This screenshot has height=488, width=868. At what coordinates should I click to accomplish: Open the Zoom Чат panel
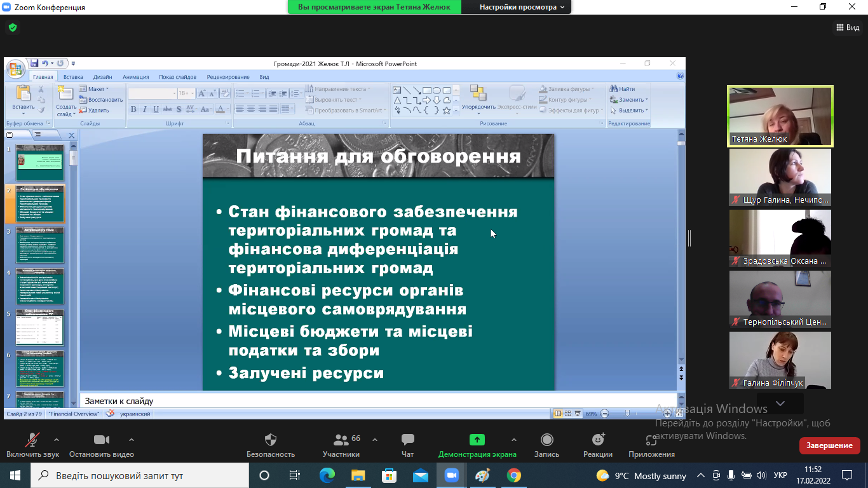(x=408, y=445)
